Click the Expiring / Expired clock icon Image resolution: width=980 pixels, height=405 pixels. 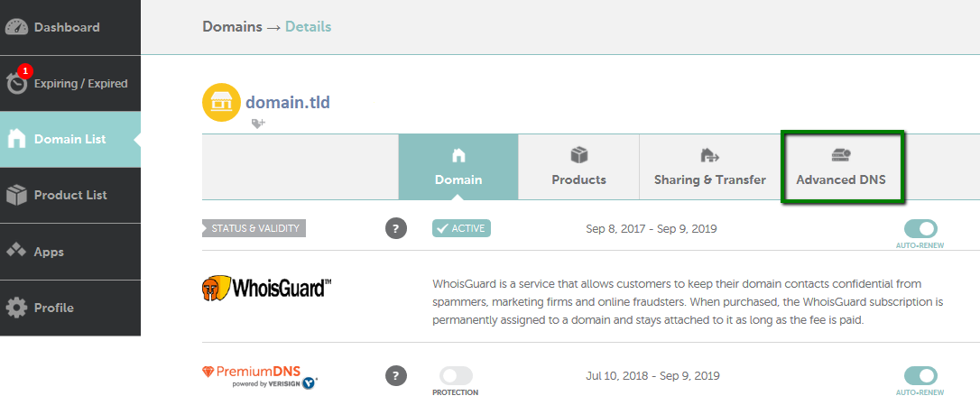point(17,84)
